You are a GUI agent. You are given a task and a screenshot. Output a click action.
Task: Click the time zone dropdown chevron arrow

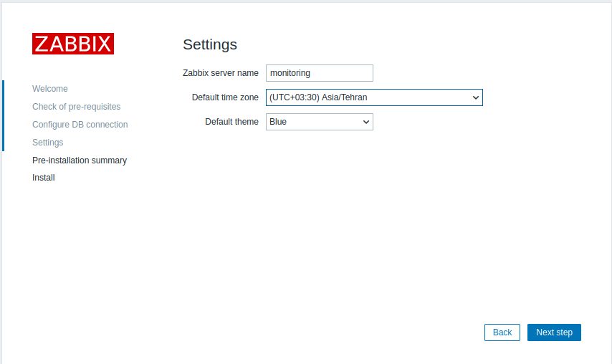(x=476, y=97)
